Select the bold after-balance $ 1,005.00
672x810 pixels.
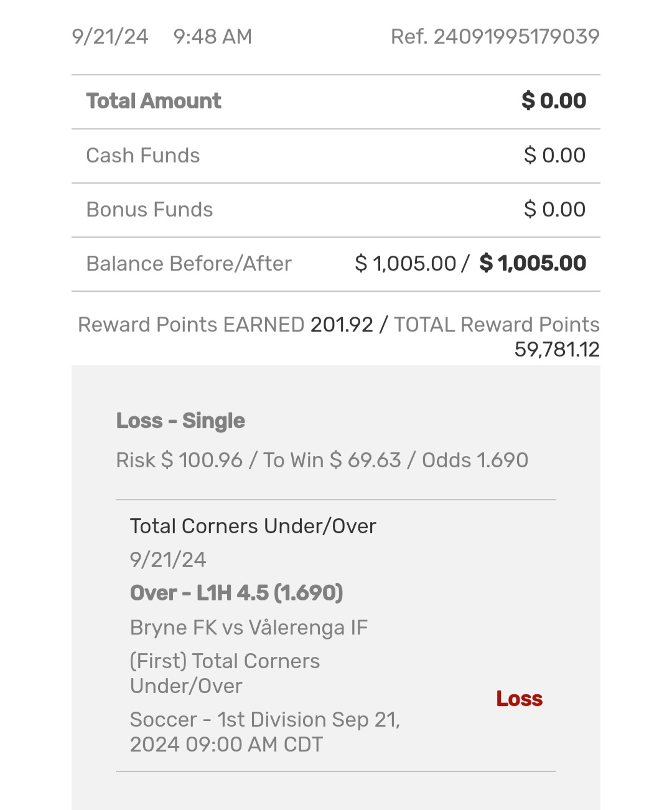click(533, 264)
